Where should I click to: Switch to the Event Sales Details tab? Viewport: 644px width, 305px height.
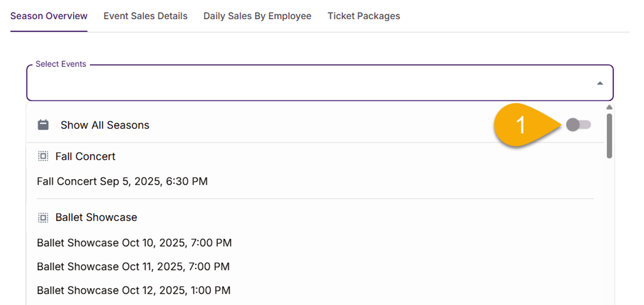click(145, 16)
